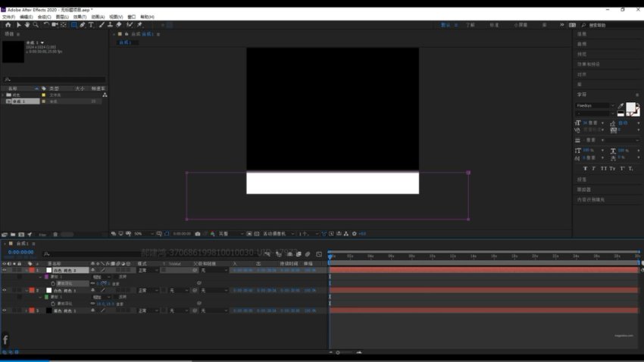Screen dimensions: 644x362
Task: Expand the Effects & Presets panel on the right
Action: pyautogui.click(x=589, y=64)
